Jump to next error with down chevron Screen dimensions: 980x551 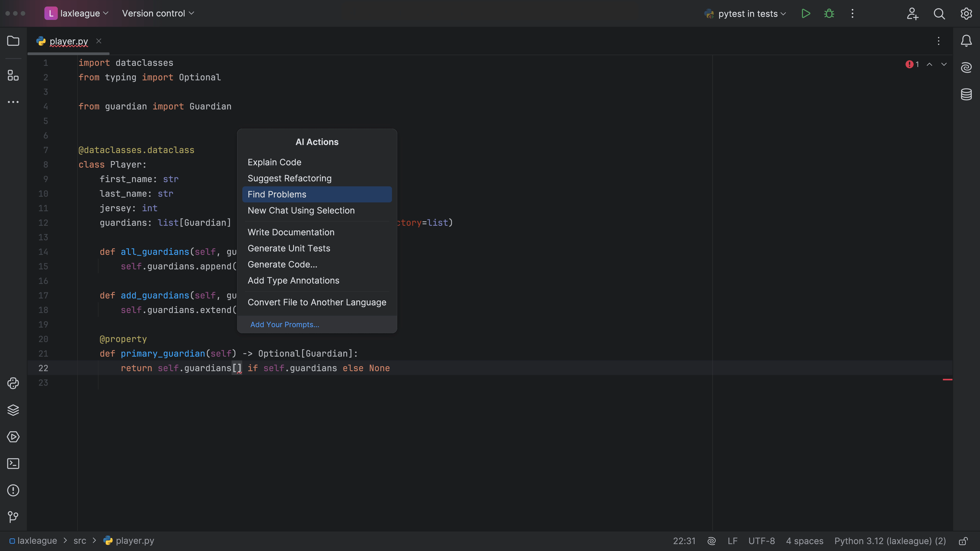coord(944,64)
